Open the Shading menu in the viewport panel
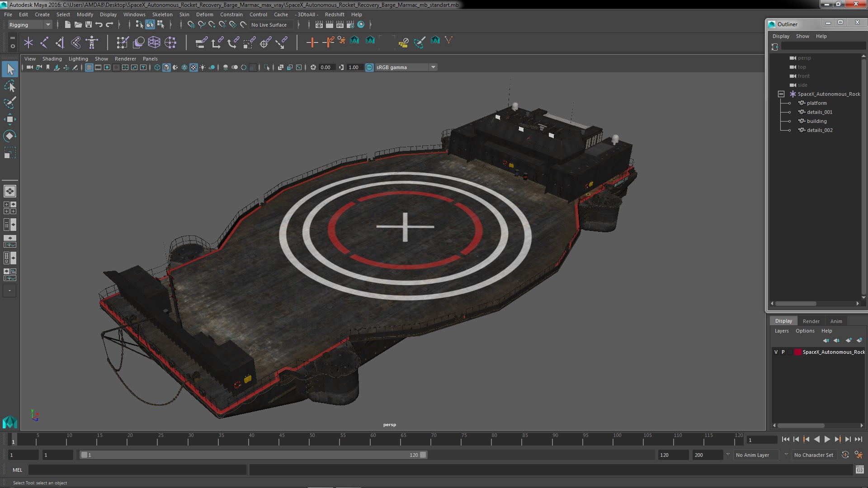 tap(52, 59)
